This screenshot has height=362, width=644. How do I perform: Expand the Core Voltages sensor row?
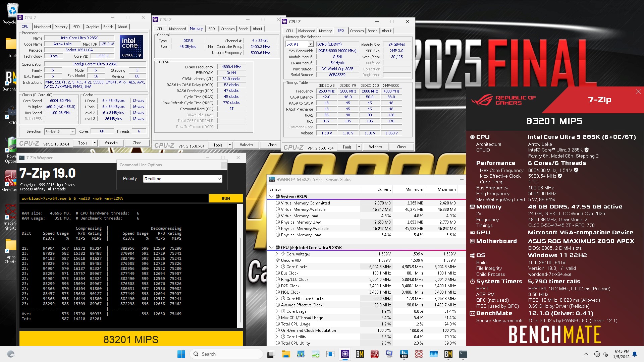[277, 254]
